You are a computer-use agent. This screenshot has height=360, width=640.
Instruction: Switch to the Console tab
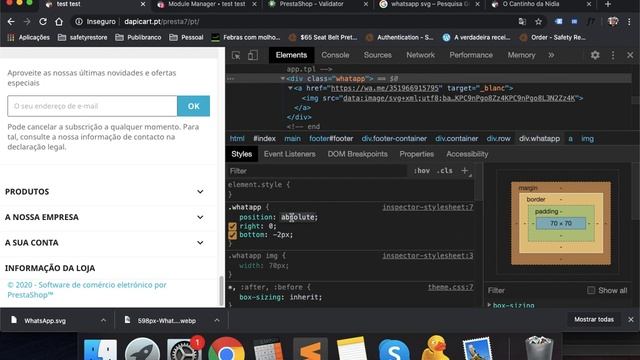(x=335, y=55)
